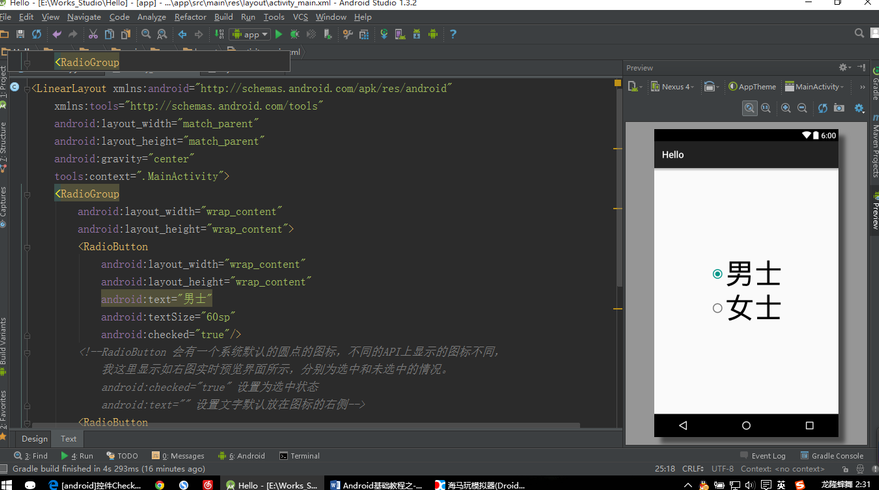Hide the Preview panel with pin icon
This screenshot has height=490, width=879.
[862, 67]
